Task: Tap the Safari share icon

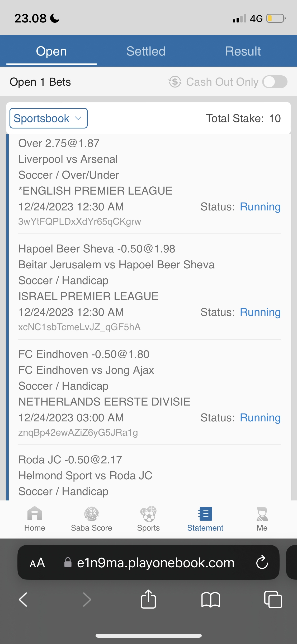Action: (x=148, y=599)
